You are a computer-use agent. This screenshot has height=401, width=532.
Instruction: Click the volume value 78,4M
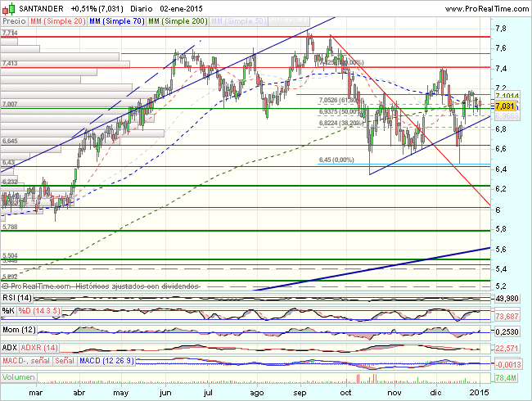click(x=506, y=377)
